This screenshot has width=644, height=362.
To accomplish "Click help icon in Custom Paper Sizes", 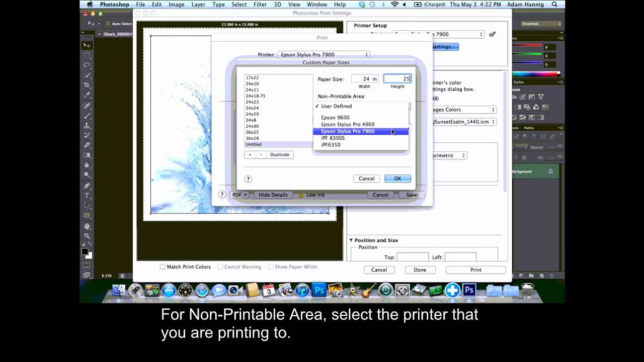I will [248, 179].
